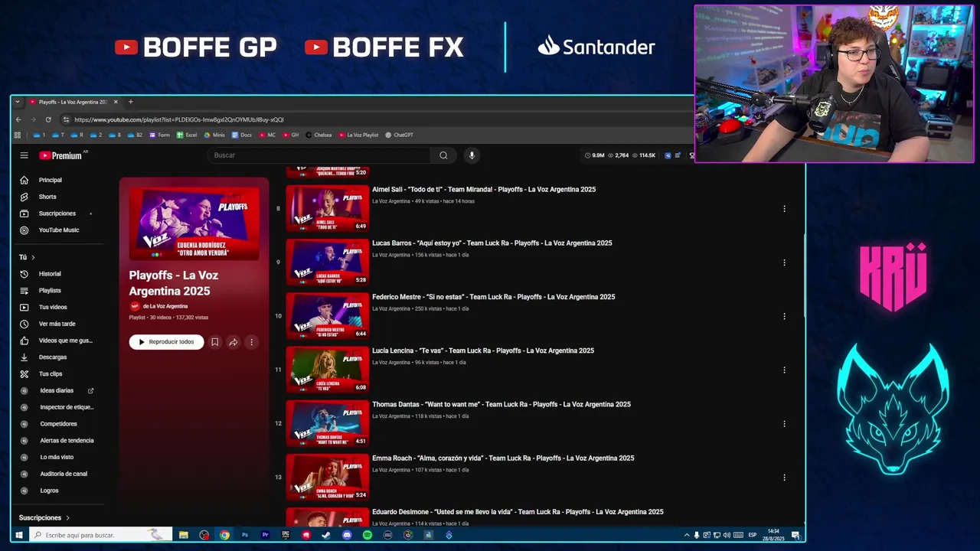Viewport: 980px width, 551px height.
Task: Expand the Suscripciones section header
Action: [x=44, y=518]
